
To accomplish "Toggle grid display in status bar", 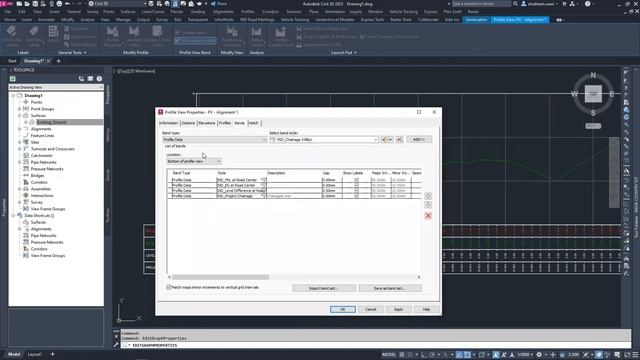I will (x=402, y=355).
